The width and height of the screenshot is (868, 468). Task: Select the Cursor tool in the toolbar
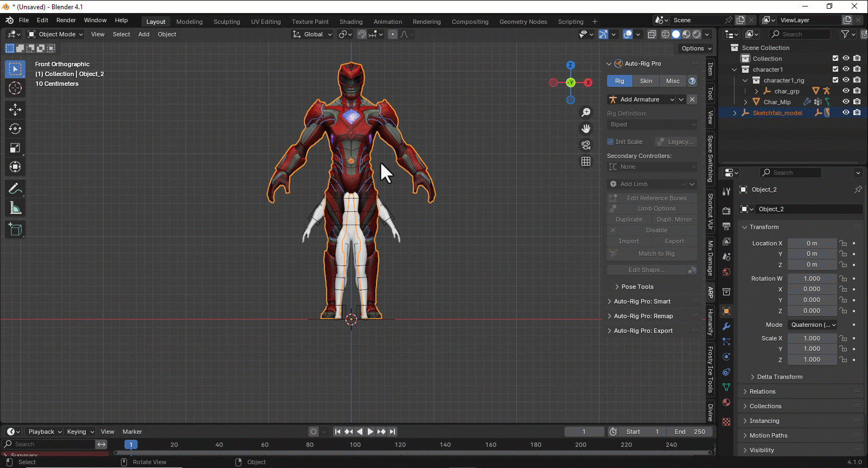coord(15,88)
